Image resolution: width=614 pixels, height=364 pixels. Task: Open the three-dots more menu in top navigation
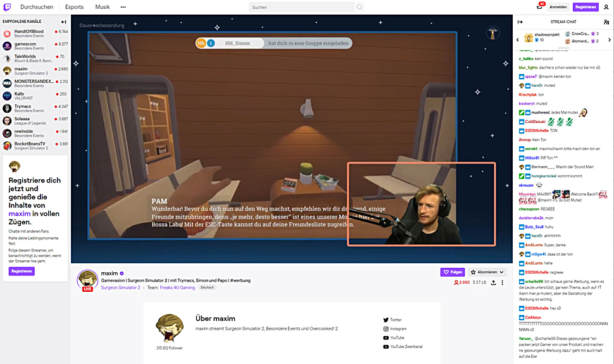[x=123, y=7]
